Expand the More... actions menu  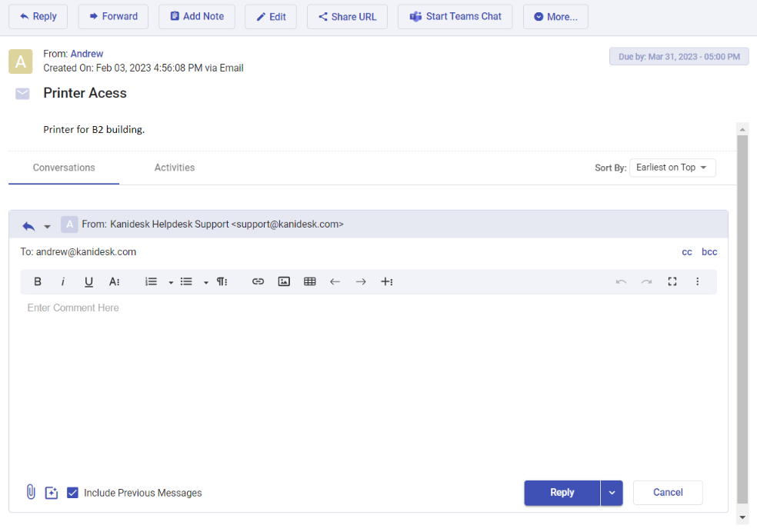click(555, 17)
